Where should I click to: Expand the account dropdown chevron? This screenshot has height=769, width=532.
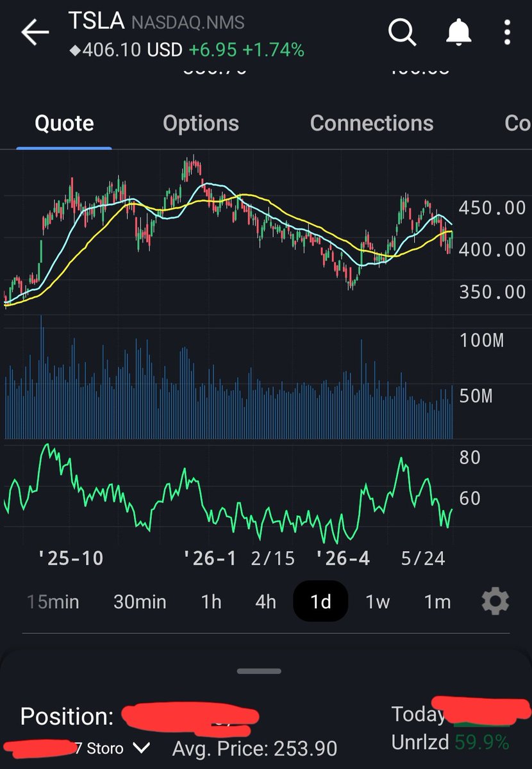[142, 748]
